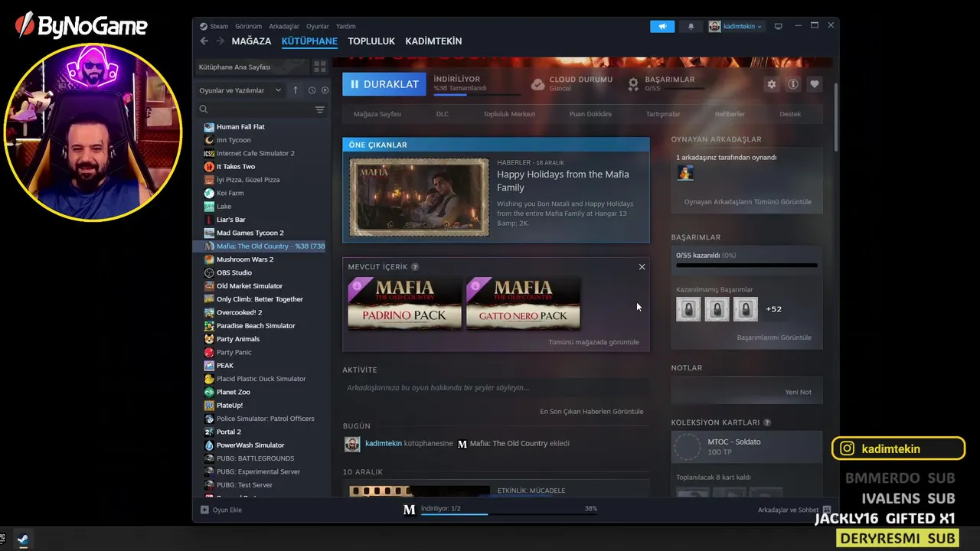Pause download with DURAKLAT button

[x=384, y=84]
